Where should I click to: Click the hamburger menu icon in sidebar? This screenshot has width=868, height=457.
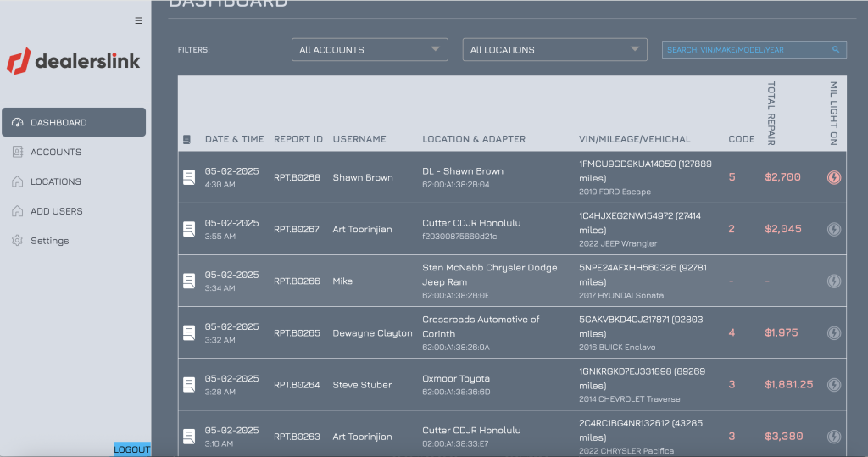138,21
